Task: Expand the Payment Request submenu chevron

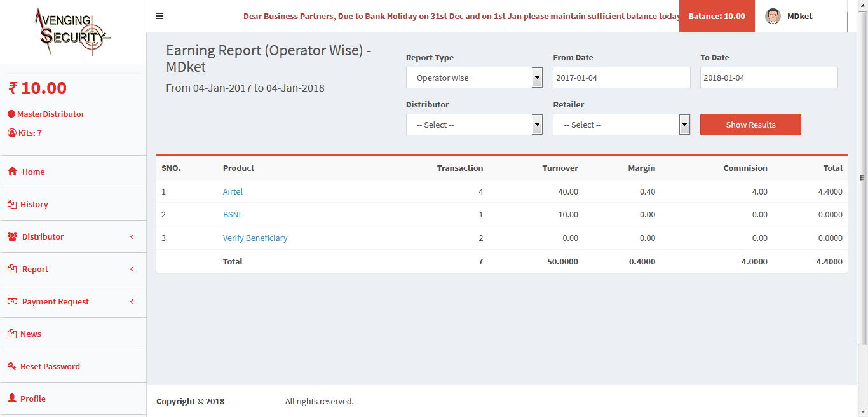Action: tap(132, 301)
